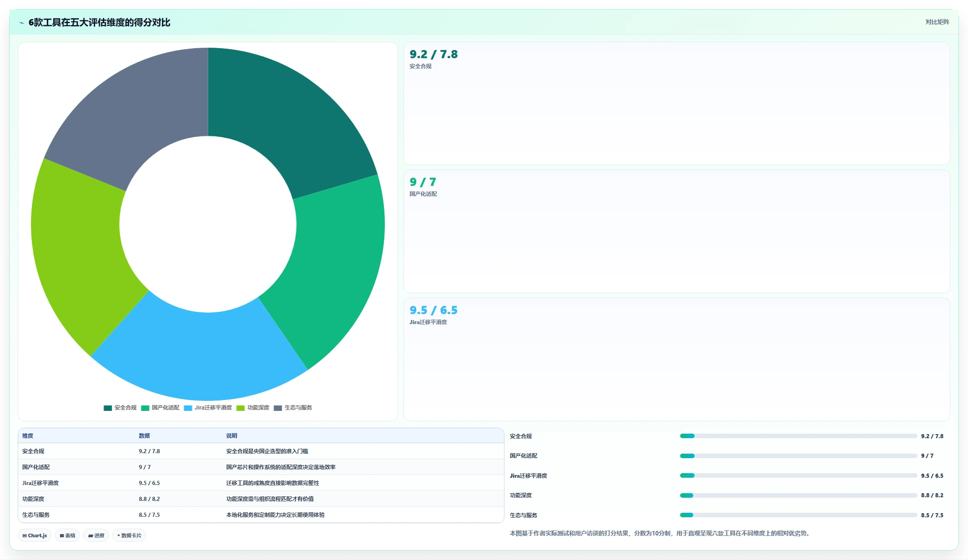The height and width of the screenshot is (560, 968).
Task: Select the 9 / 7 国产化适配 data card
Action: pyautogui.click(x=676, y=231)
